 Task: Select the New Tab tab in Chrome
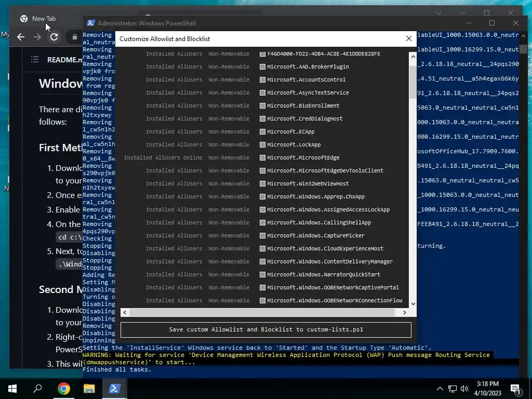coord(44,19)
